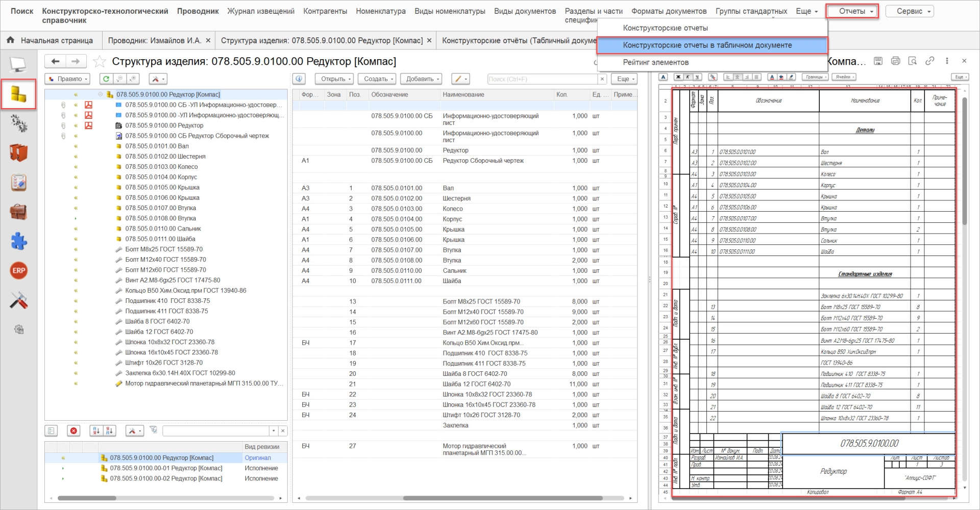This screenshot has width=980, height=510.
Task: Open the Сервис menu
Action: (910, 11)
